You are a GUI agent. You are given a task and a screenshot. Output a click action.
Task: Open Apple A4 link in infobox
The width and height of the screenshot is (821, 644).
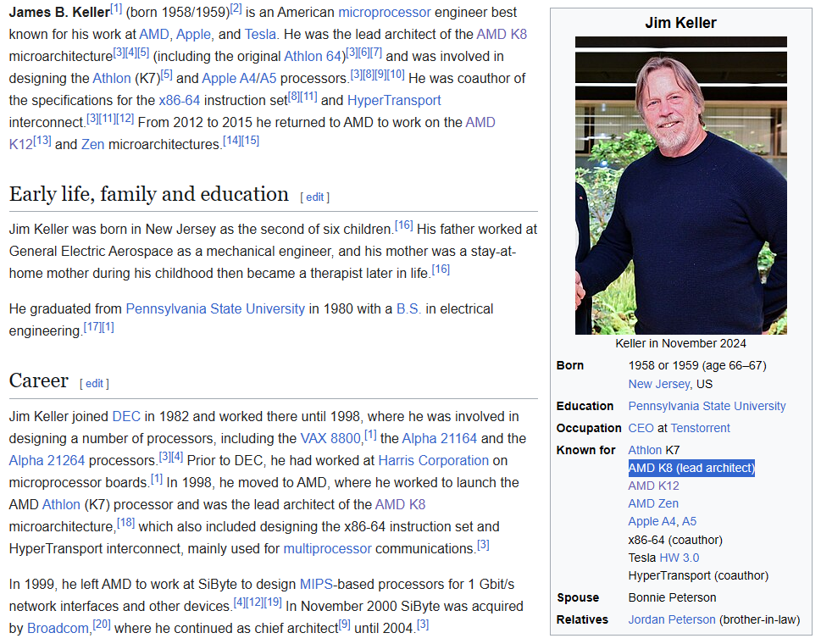tap(652, 521)
